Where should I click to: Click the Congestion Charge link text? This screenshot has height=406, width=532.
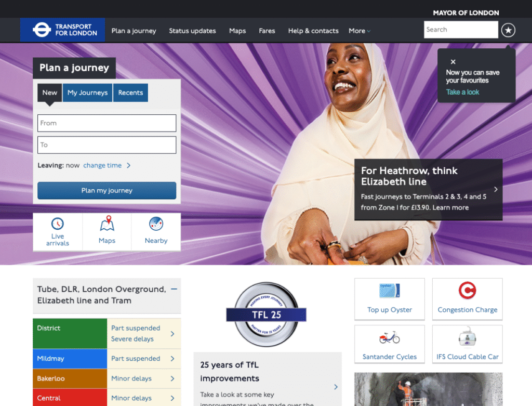tap(467, 310)
